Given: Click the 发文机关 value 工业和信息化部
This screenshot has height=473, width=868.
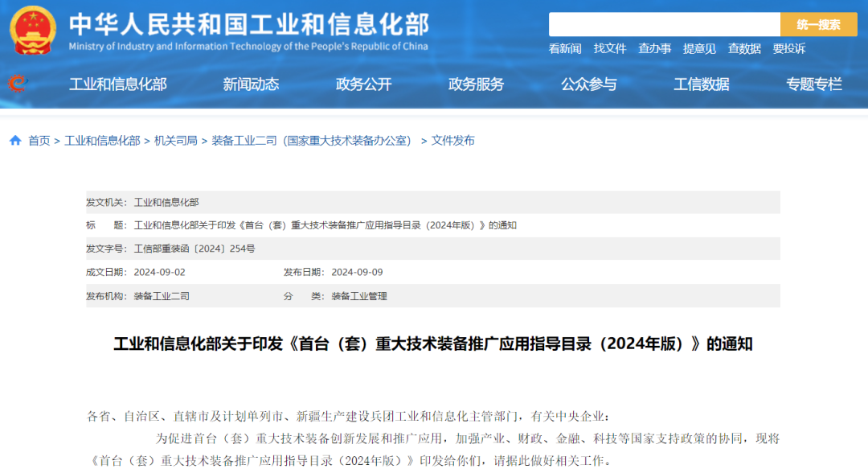Looking at the screenshot, I should pos(166,202).
